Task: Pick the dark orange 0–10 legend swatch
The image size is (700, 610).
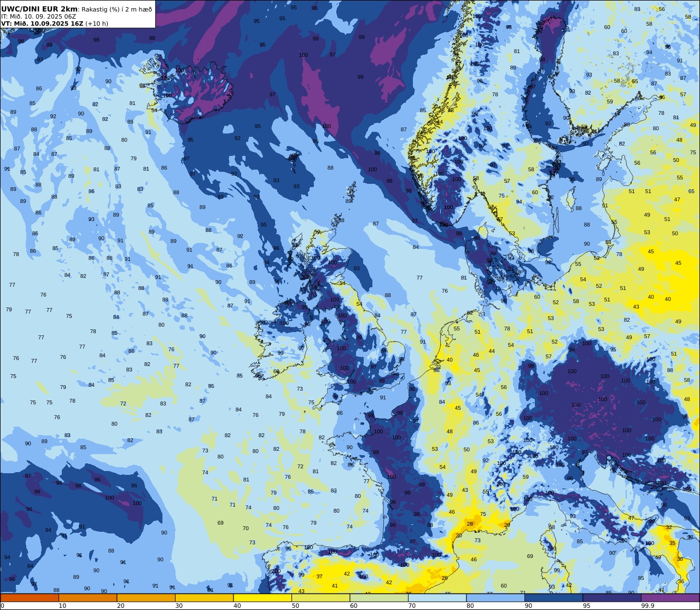Action: click(30, 597)
